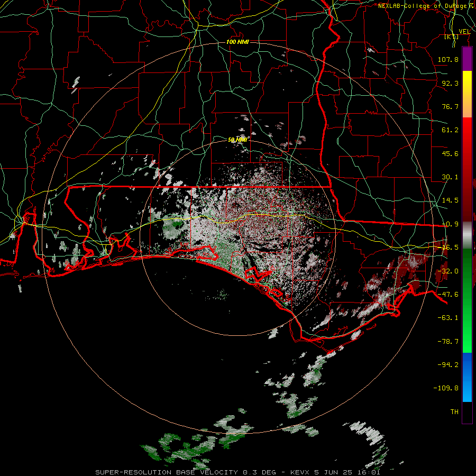Viewport: 476px width, 476px height.
Task: Click the 92.3 velocity scale value
Action: click(x=450, y=83)
